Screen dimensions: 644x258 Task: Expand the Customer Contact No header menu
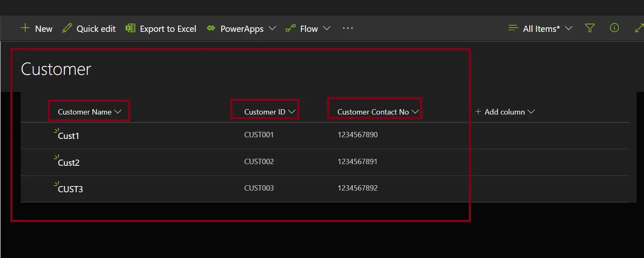[416, 111]
